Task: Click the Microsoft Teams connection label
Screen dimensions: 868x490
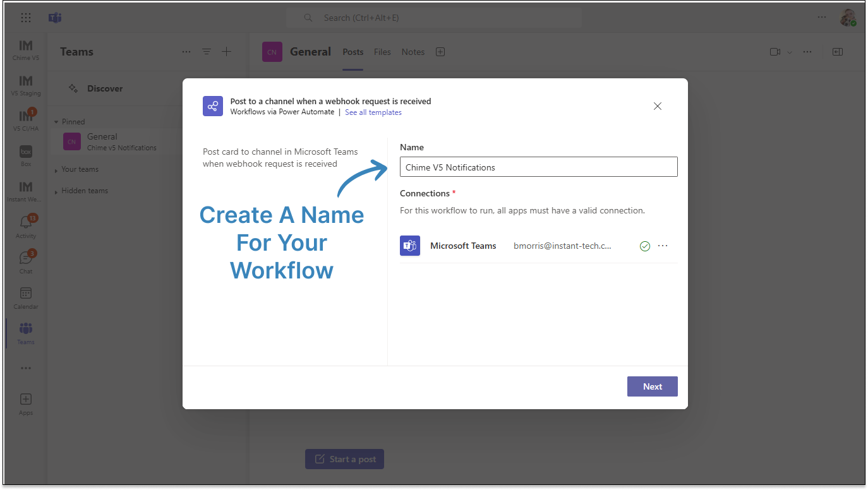Action: (x=463, y=246)
